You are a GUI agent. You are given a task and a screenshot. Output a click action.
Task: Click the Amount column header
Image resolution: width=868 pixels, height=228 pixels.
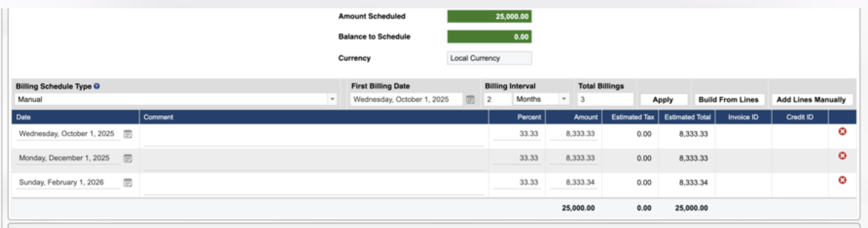point(585,117)
